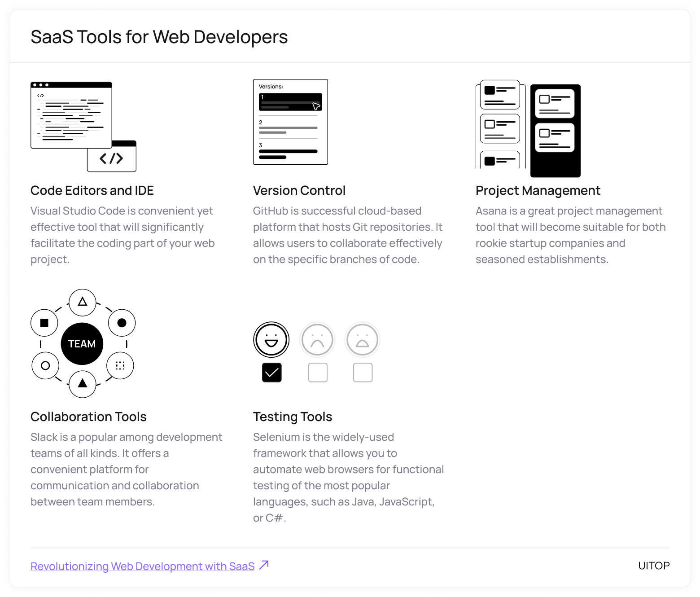Click the SaaS Tools for Web Developers title
This screenshot has height=597, width=700.
pyautogui.click(x=159, y=37)
